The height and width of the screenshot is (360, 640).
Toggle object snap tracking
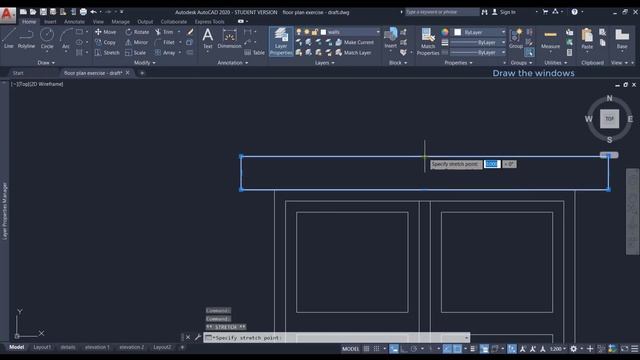click(447, 349)
